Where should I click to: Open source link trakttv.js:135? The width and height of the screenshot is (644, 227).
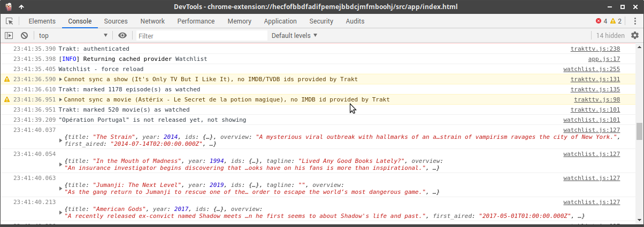(x=595, y=89)
